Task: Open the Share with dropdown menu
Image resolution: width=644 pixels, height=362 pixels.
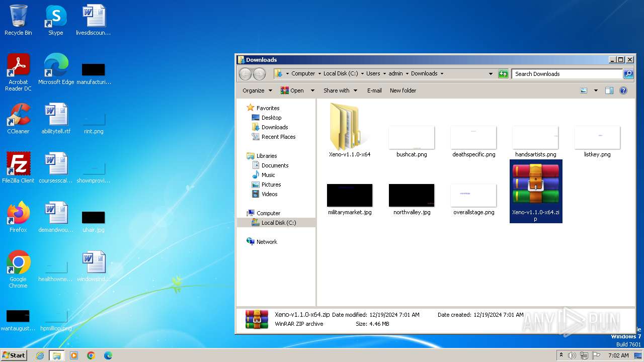Action: (340, 90)
